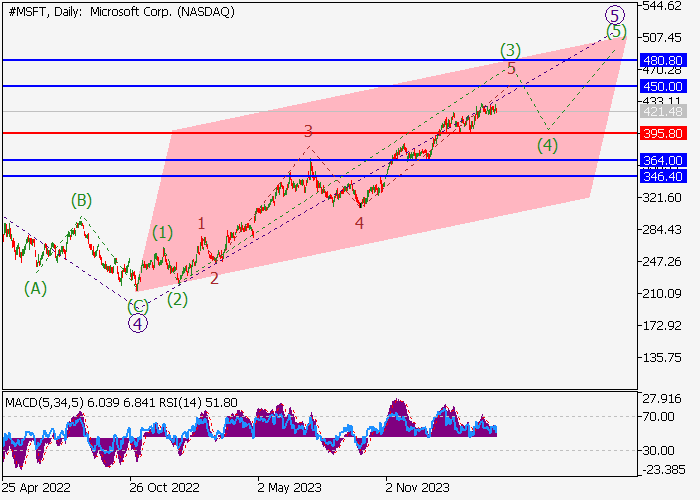Click the green (5) wave label
This screenshot has width=700, height=500.
(617, 31)
